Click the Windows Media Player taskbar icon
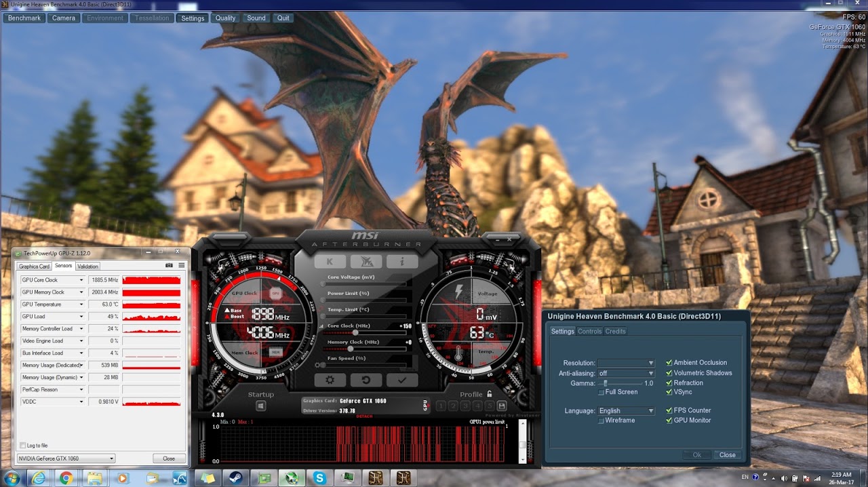This screenshot has width=868, height=487. [123, 478]
